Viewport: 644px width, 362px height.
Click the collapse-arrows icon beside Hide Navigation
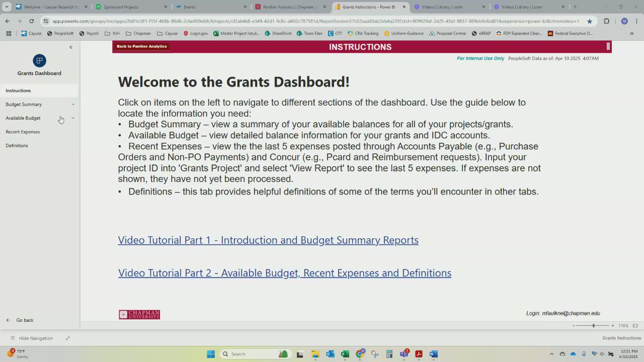[67, 338]
